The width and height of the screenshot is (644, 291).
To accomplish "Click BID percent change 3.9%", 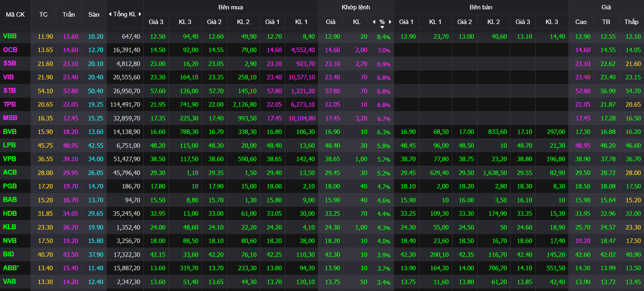I will point(383,255).
